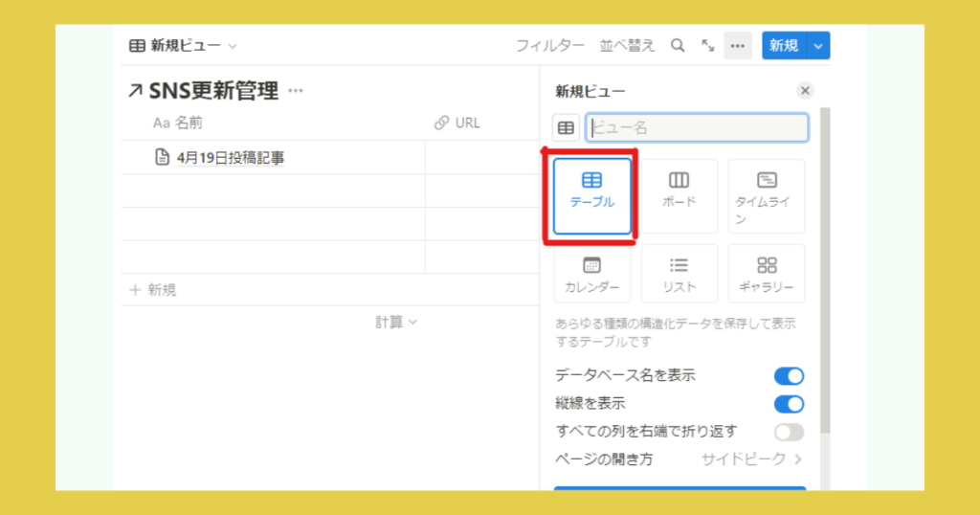Click the search magnifier icon
Screen dimensions: 980x515
[678, 45]
